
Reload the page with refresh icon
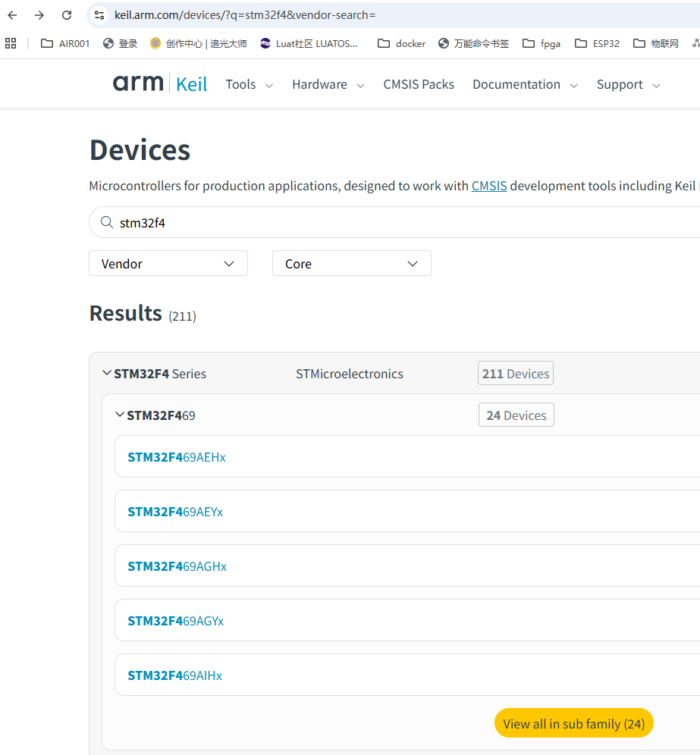coord(67,15)
